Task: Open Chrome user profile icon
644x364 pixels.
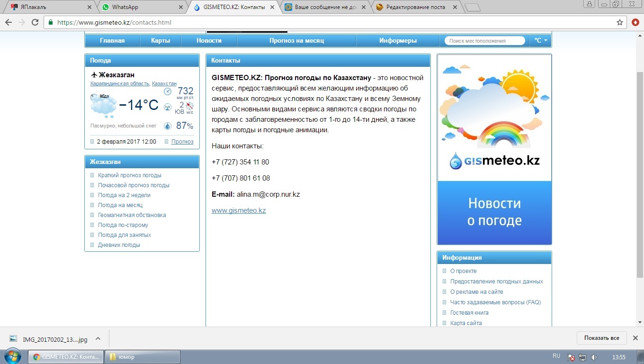Action: [x=590, y=4]
